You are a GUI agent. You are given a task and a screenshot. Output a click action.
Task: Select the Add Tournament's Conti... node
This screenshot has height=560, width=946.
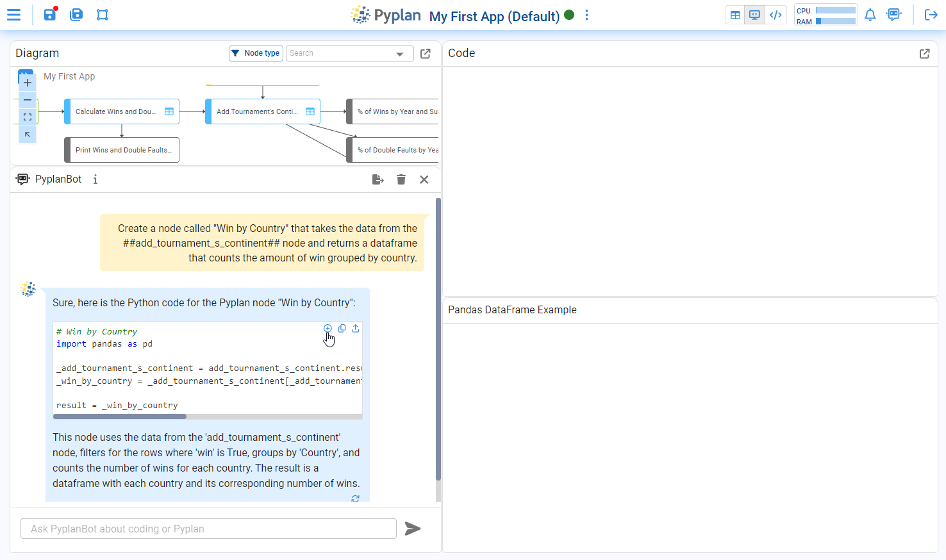point(263,111)
